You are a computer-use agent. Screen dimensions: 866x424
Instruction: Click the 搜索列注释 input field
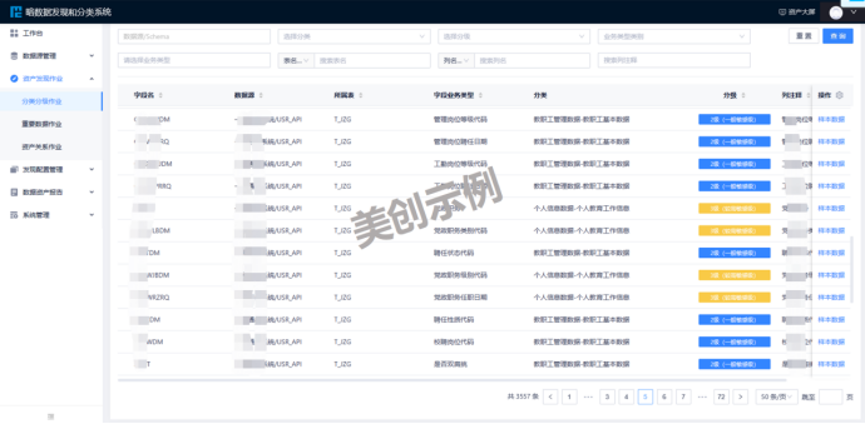pyautogui.click(x=674, y=61)
